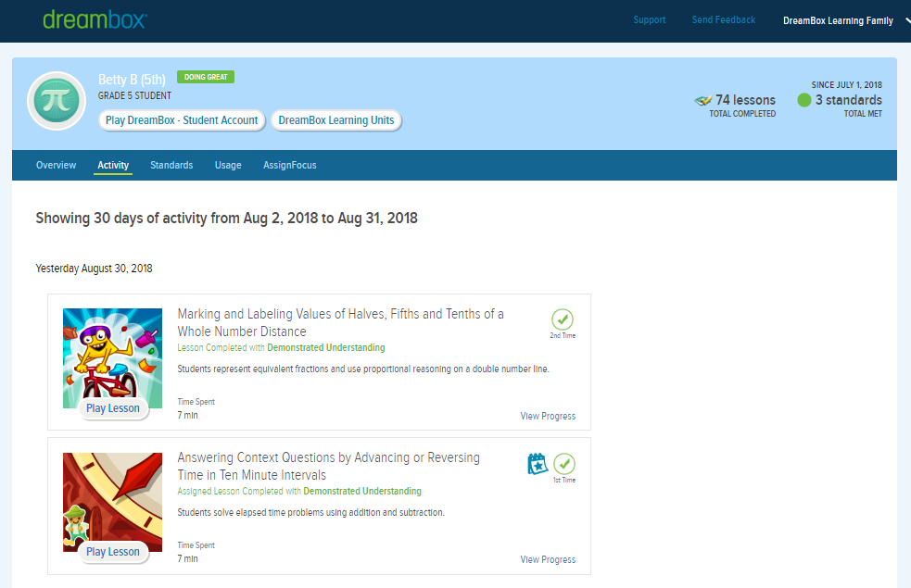The image size is (911, 588).
Task: Click the Send Feedback link
Action: click(x=723, y=20)
